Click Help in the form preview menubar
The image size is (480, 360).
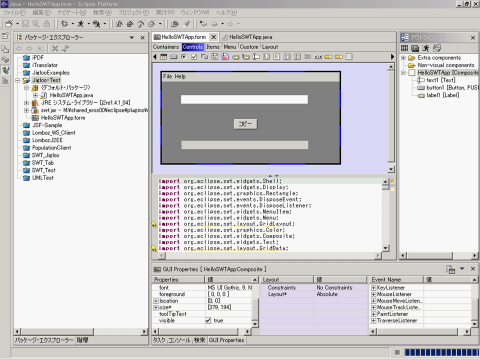(180, 76)
